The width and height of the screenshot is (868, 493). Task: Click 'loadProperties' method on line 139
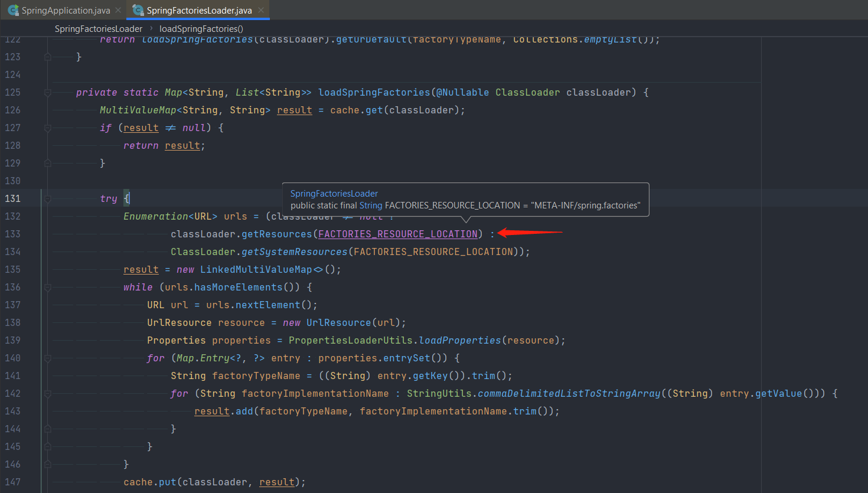pos(460,340)
